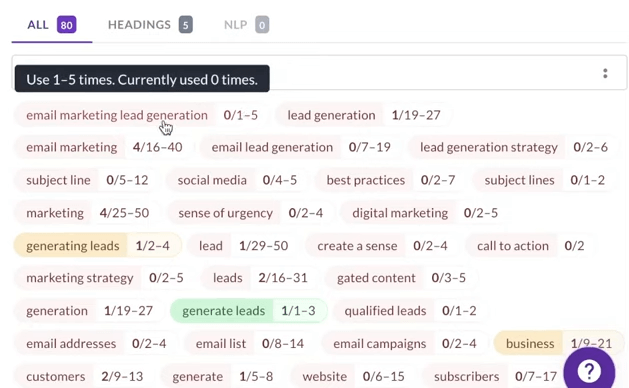Click the yellow 'business' keyword chip

tap(559, 343)
